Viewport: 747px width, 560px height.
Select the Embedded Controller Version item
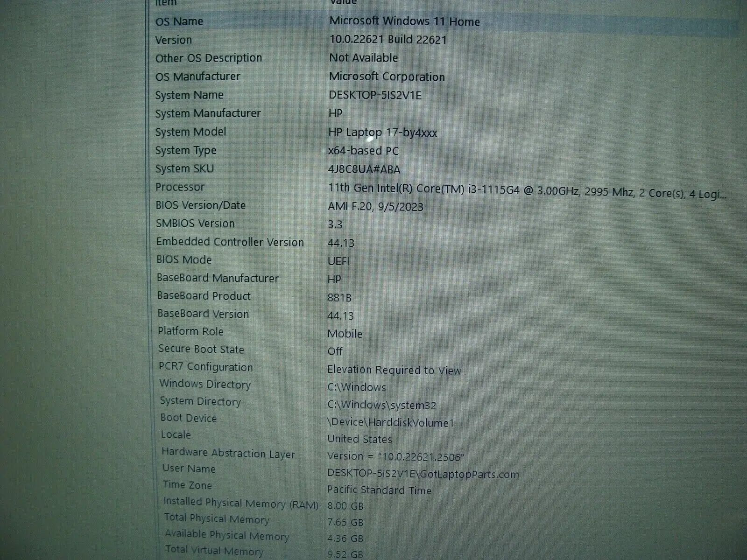coord(230,242)
